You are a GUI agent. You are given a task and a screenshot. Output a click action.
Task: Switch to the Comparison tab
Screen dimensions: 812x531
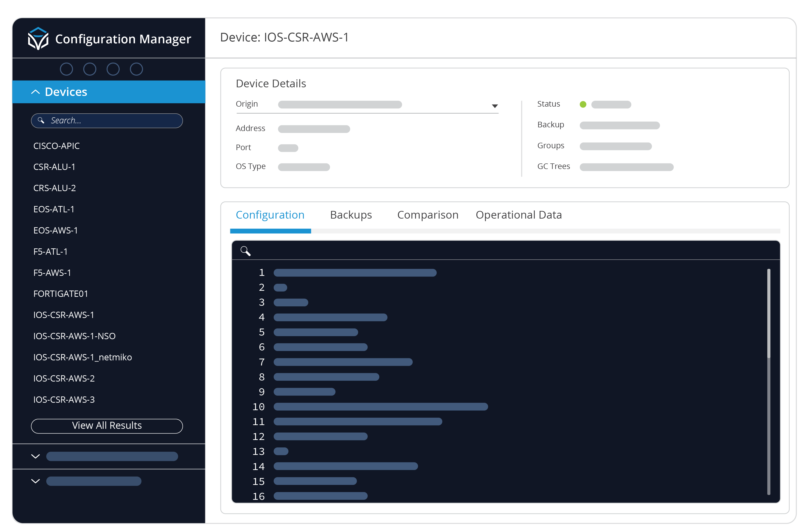click(428, 215)
